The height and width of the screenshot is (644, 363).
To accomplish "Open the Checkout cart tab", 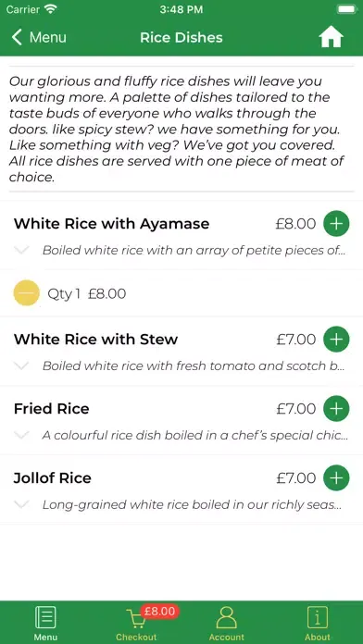I will pyautogui.click(x=136, y=623).
